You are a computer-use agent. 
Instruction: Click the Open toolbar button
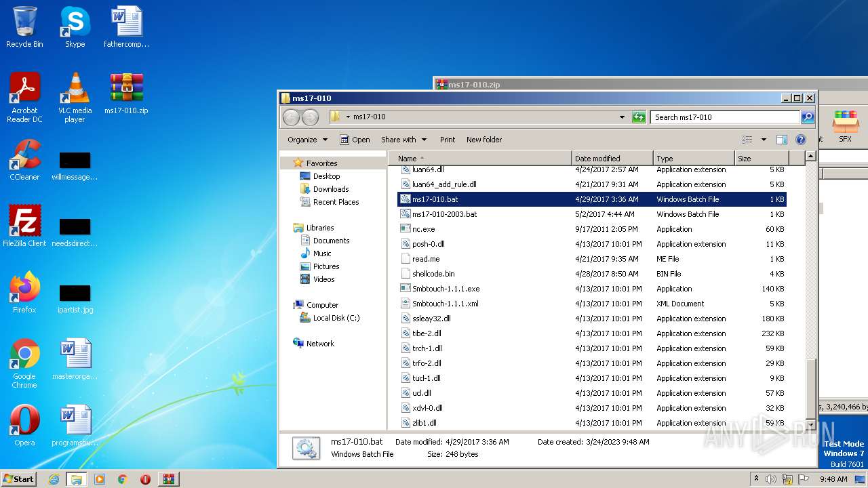point(355,140)
